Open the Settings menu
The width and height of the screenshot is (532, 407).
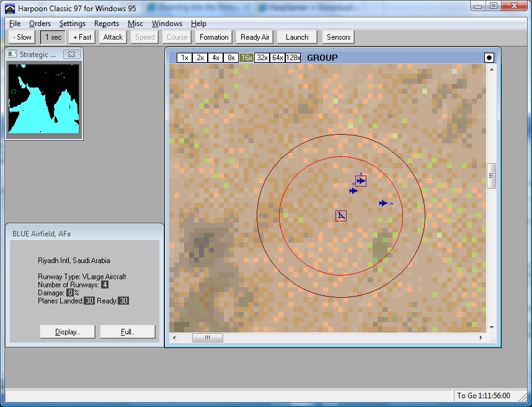point(73,24)
